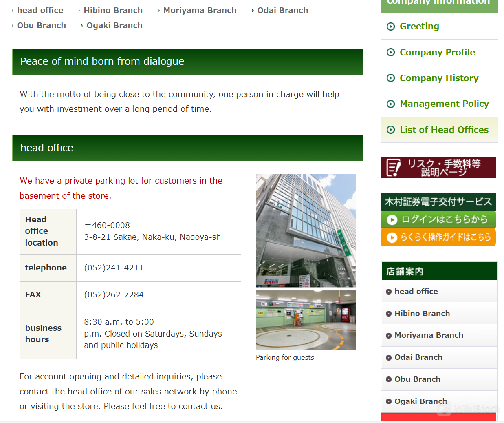Click the arrow icon beside Company History

point(390,78)
